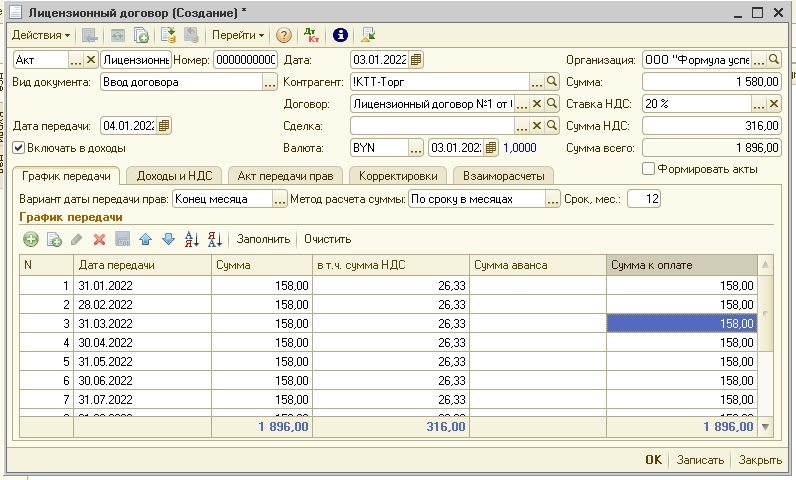Click the green Add row icon
Viewport: 796px width, 480px height.
tap(31, 239)
